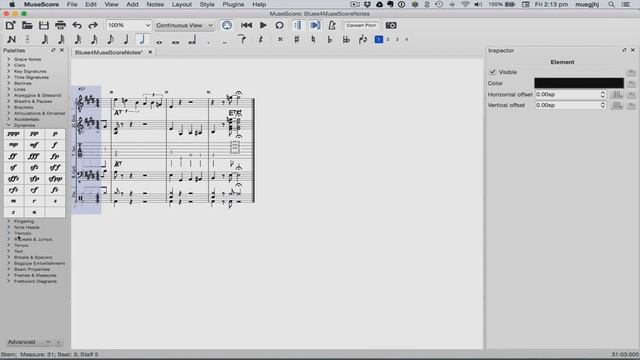Select half note duration
This screenshot has height=360, width=640.
[x=142, y=40]
